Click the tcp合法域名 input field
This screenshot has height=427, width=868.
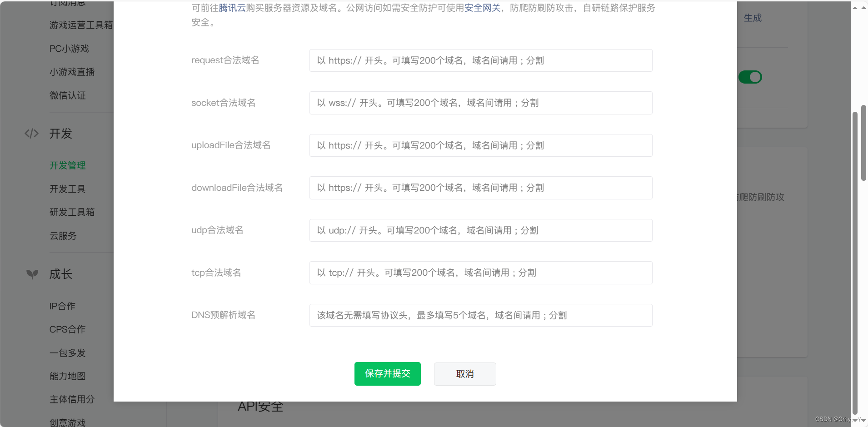(481, 273)
